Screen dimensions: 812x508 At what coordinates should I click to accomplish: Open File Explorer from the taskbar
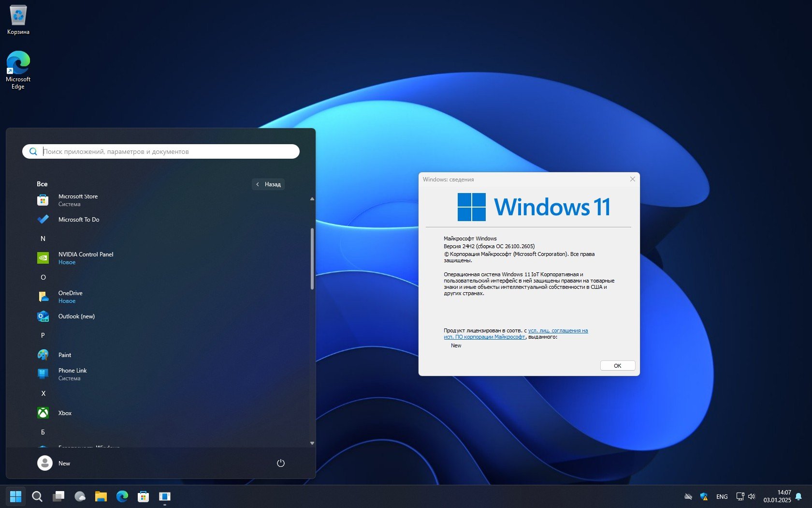click(x=101, y=496)
